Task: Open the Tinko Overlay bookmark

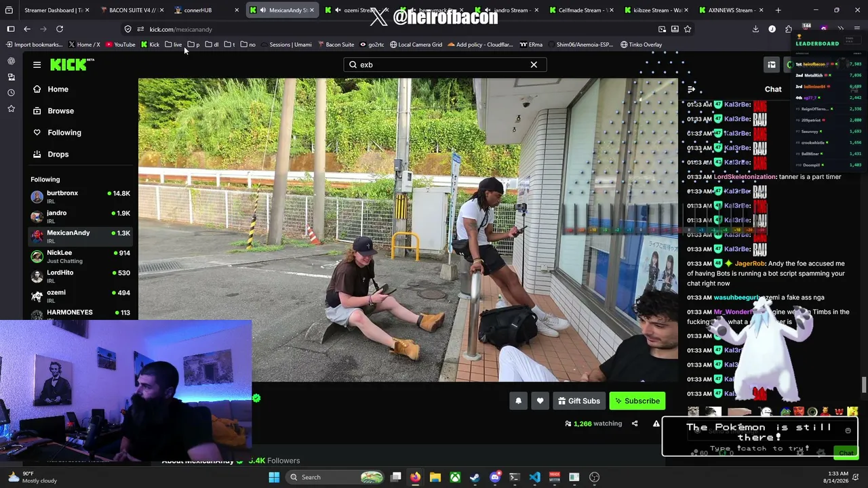Action: pos(641,45)
